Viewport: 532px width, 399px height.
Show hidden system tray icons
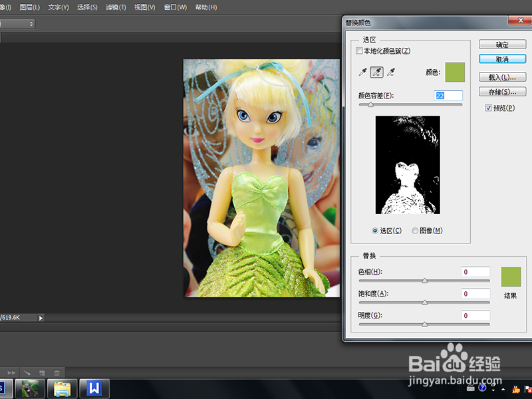click(503, 390)
